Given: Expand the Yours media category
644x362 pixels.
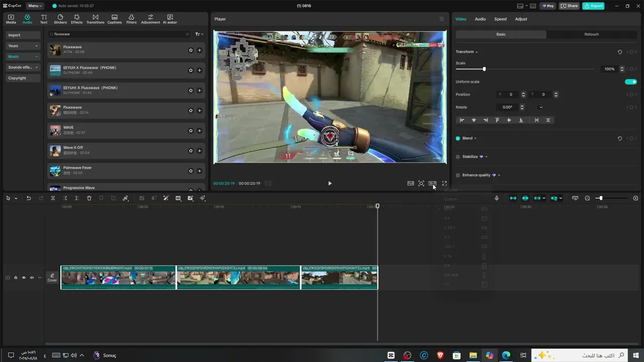Looking at the screenshot, I should pos(23,46).
